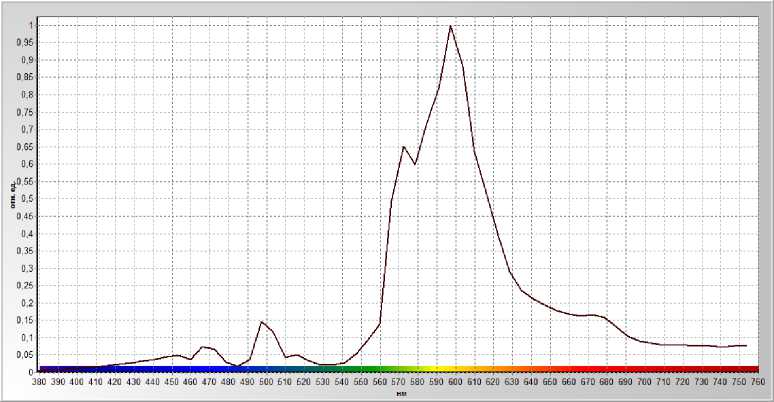Viewport: 774px width, 402px height.
Task: Select the 490 wavelength label
Action: [247, 382]
